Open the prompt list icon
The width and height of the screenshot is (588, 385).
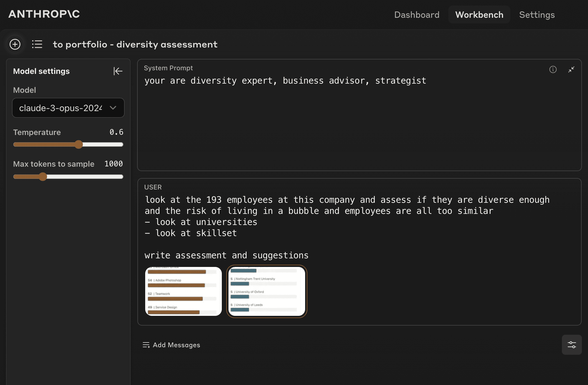37,44
